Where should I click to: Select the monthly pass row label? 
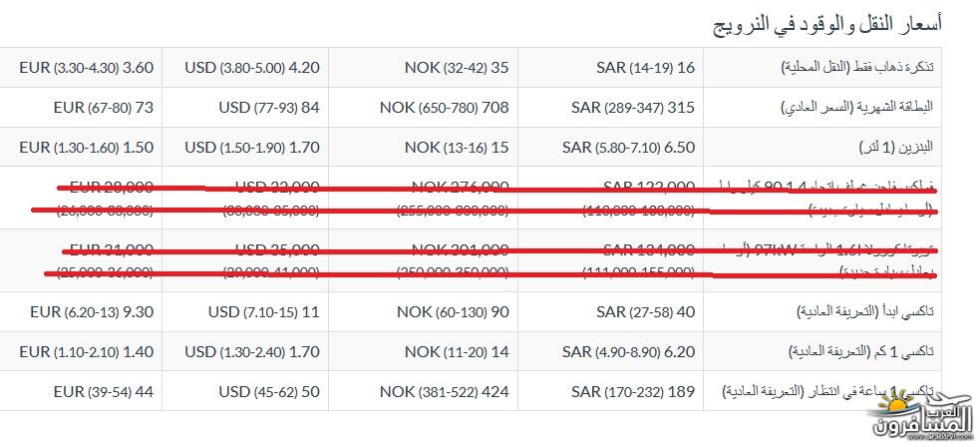coord(858,108)
